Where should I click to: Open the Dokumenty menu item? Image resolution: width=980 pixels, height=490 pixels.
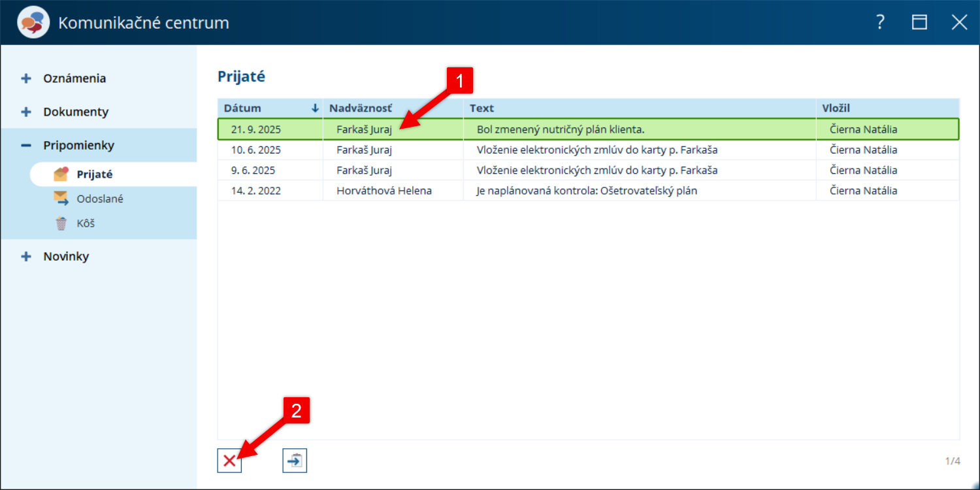point(76,112)
